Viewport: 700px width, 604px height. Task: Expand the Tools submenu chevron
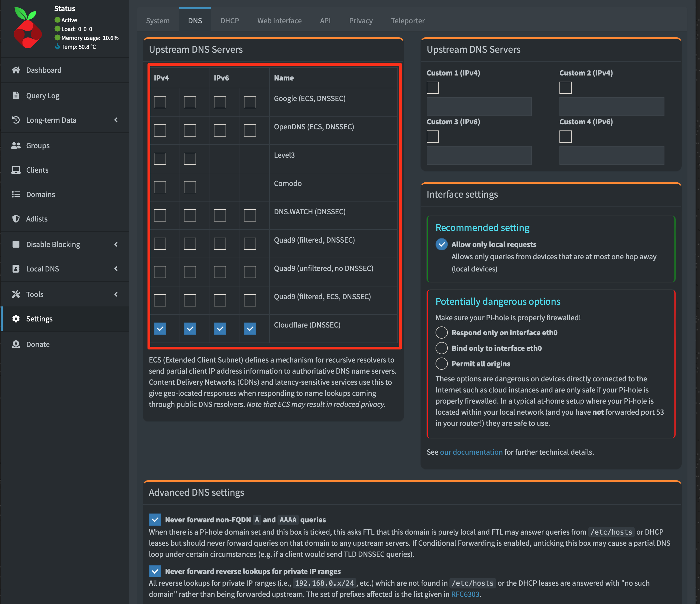point(116,294)
